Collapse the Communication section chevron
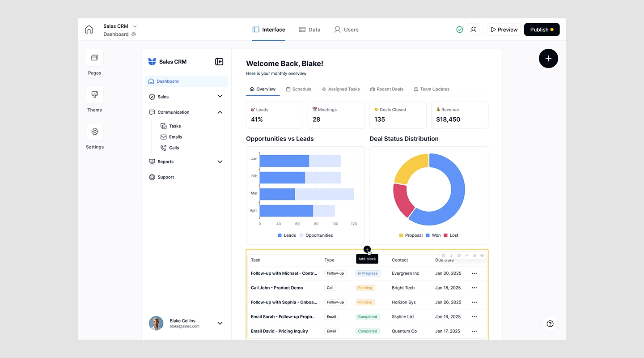Image resolution: width=644 pixels, height=358 pixels. point(220,112)
